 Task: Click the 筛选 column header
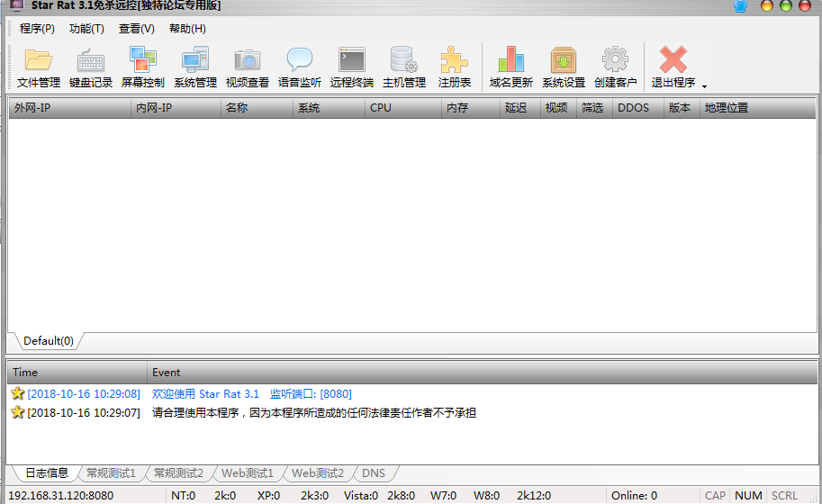[594, 108]
